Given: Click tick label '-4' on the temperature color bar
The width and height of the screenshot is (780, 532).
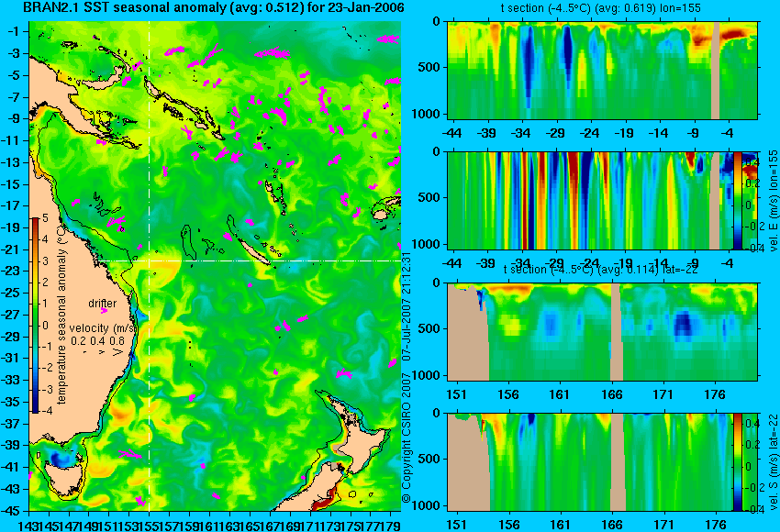Looking at the screenshot, I should pos(45,411).
